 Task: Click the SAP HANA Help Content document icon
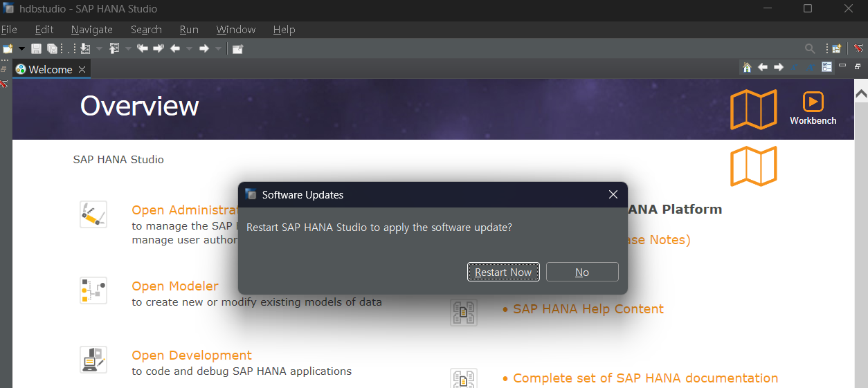pos(464,313)
